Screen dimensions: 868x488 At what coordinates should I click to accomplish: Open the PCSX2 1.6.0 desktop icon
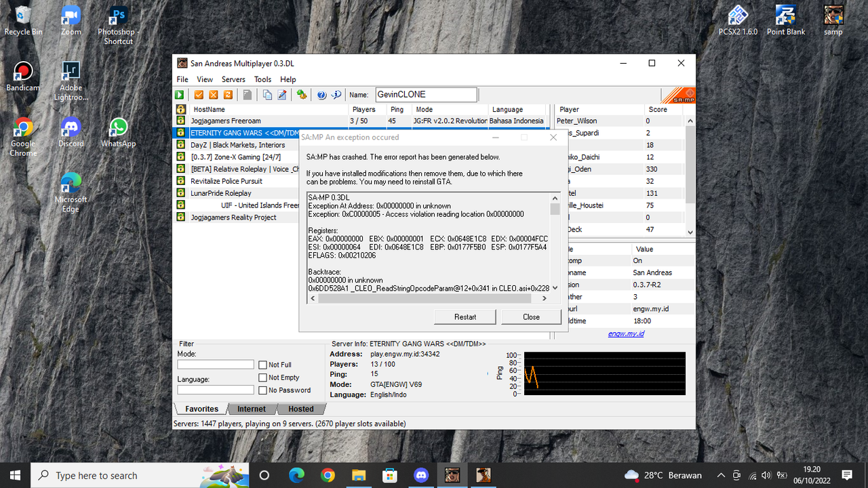point(738,20)
